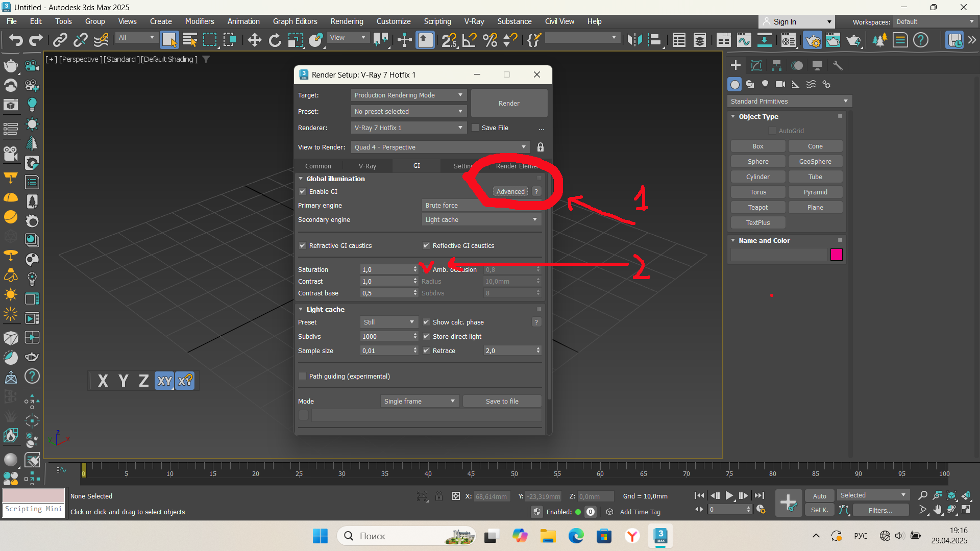Open the View to Render dropdown

(440, 147)
